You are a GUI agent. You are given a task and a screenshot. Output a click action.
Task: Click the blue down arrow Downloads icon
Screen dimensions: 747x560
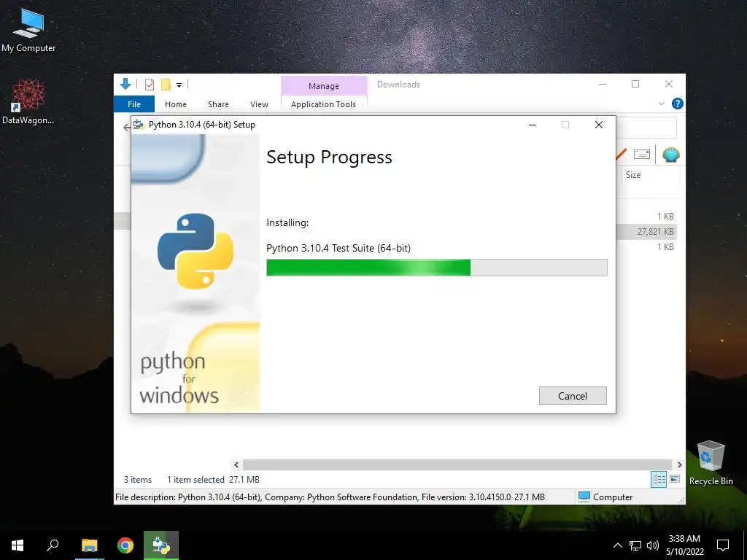tap(125, 85)
